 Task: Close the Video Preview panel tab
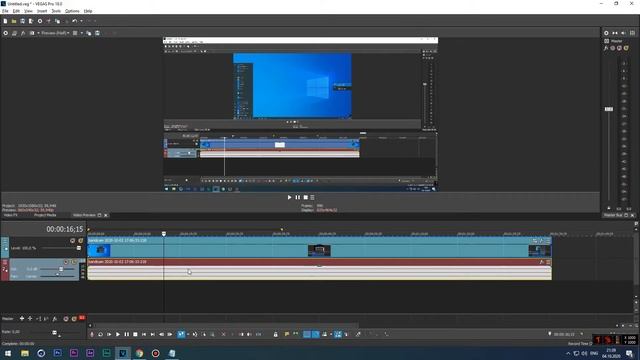click(106, 215)
